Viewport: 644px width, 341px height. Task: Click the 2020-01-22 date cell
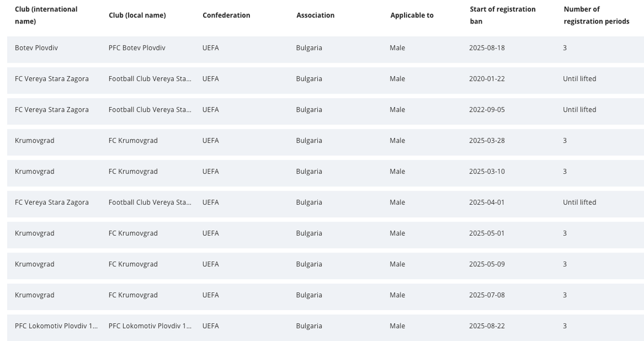click(487, 79)
